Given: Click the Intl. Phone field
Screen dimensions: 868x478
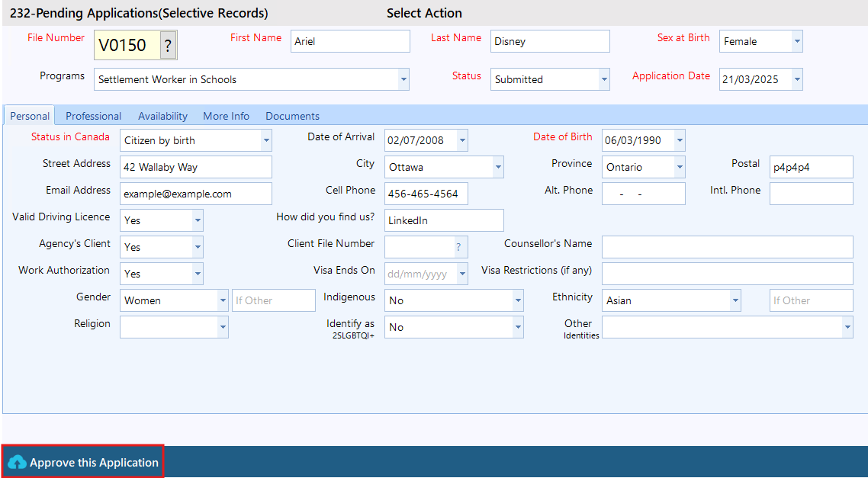Looking at the screenshot, I should [812, 194].
